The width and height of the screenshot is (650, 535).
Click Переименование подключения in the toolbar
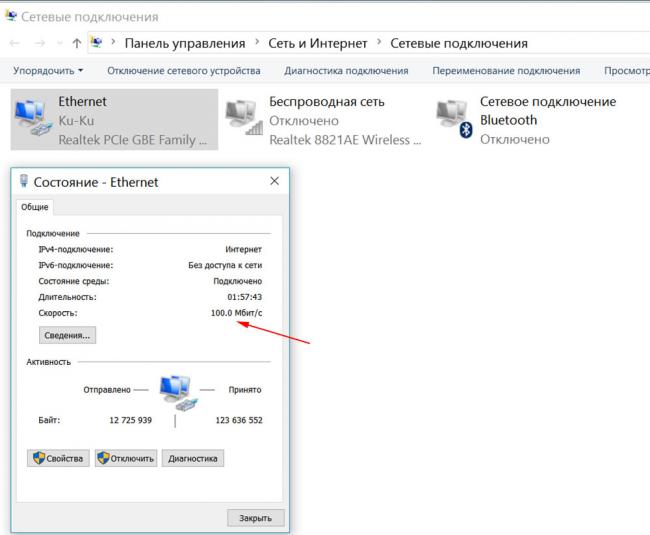pos(505,71)
